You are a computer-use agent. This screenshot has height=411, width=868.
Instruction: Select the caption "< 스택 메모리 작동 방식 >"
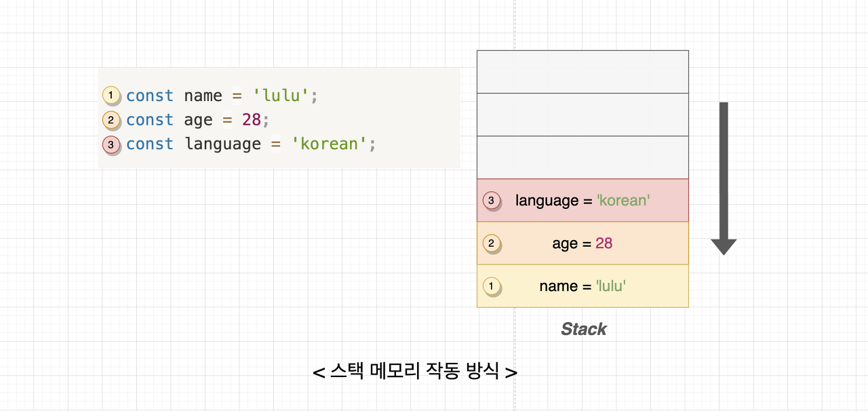pos(415,372)
